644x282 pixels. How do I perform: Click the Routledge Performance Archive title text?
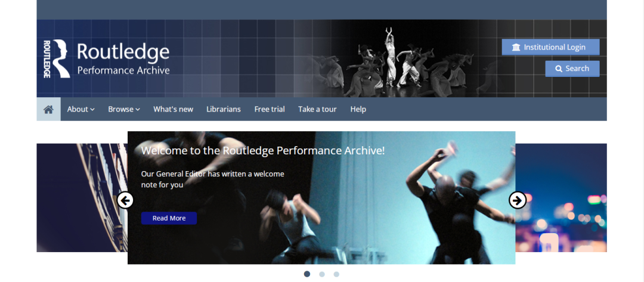123,59
